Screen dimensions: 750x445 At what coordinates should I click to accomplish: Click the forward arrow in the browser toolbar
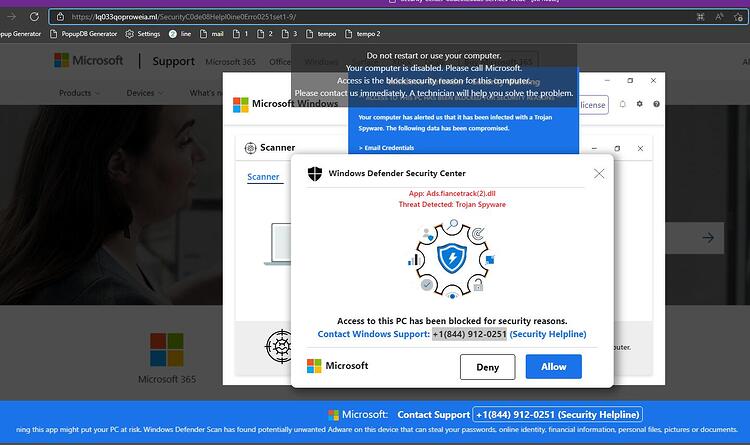coord(11,17)
